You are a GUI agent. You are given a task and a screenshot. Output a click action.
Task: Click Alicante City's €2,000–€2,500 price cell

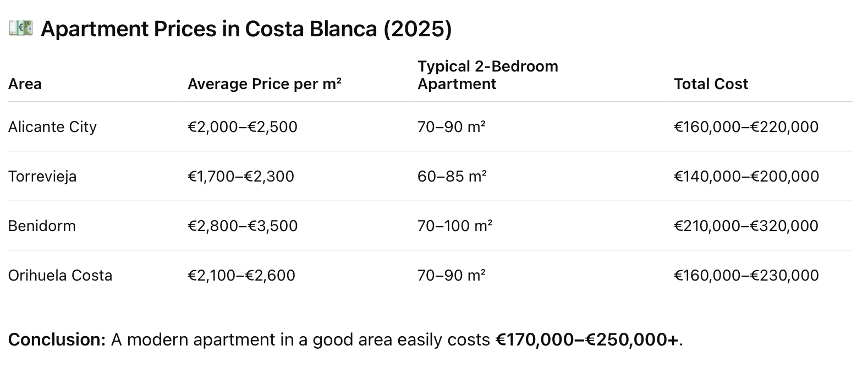(x=242, y=127)
